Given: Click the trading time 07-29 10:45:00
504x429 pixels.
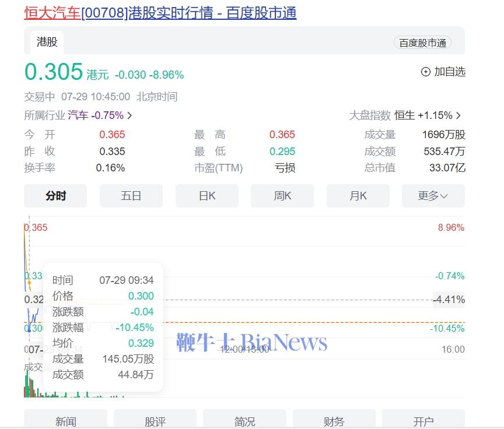Looking at the screenshot, I should coord(96,97).
